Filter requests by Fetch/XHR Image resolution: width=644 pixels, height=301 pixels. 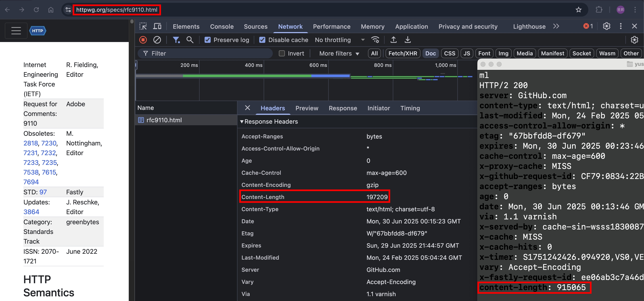click(403, 53)
